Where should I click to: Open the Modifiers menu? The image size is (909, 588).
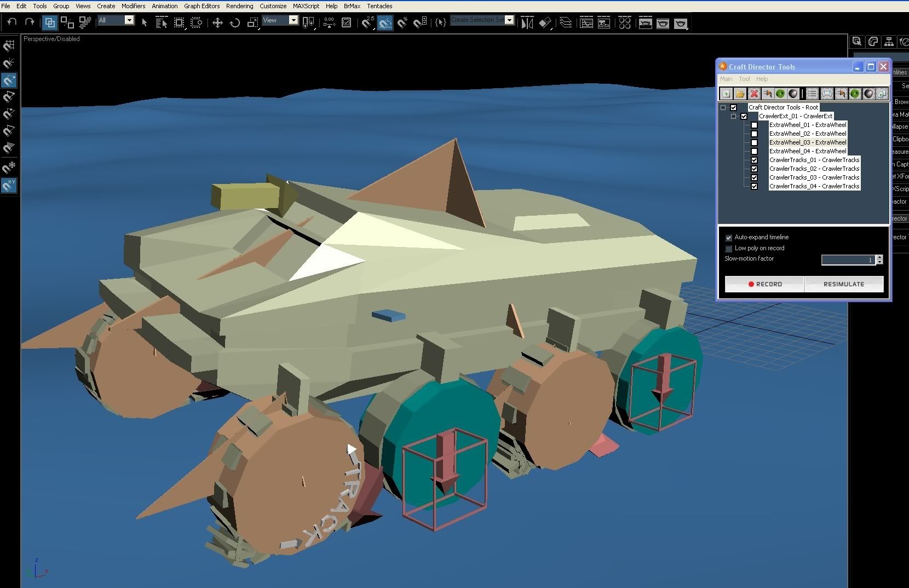coord(133,6)
